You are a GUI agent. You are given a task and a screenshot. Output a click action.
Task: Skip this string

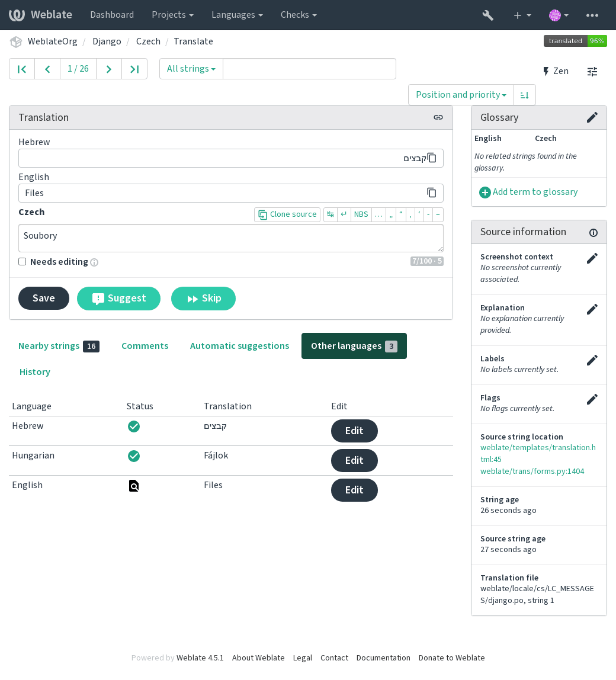pos(203,299)
